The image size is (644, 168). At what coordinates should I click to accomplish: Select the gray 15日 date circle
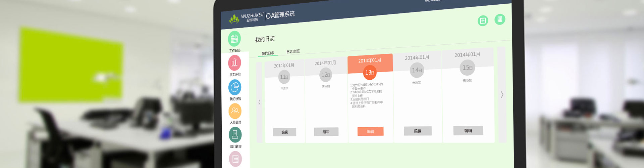467,68
